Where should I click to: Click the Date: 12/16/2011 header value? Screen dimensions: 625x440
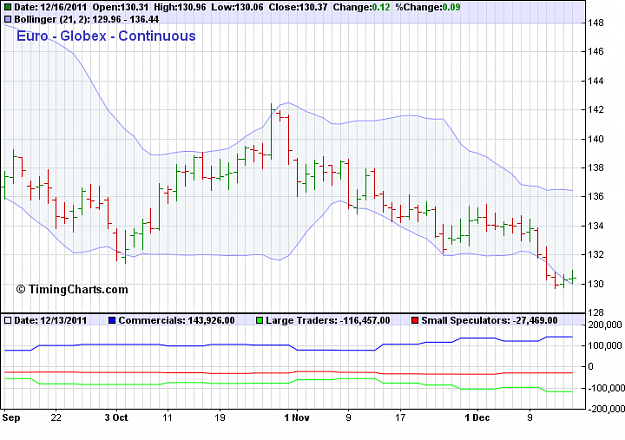click(x=51, y=7)
